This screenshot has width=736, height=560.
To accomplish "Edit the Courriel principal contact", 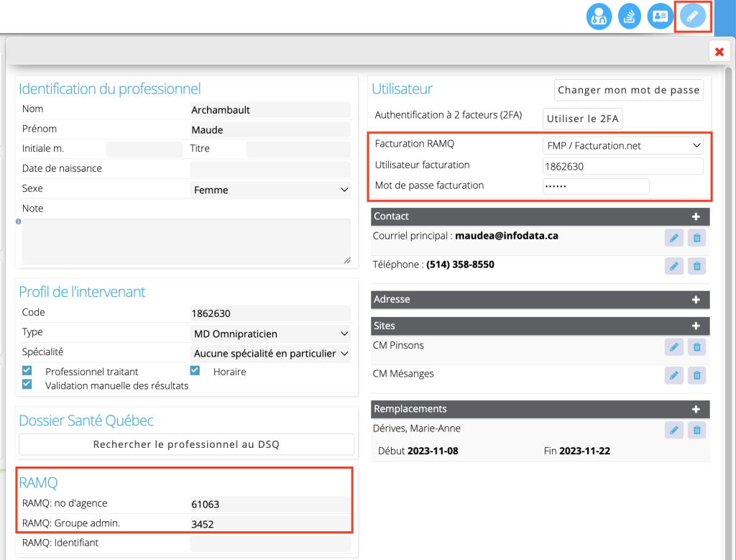I will point(674,238).
